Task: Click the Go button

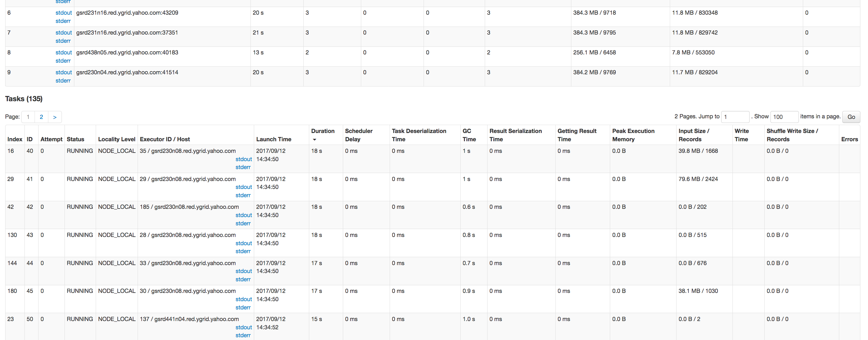Action: click(x=851, y=117)
